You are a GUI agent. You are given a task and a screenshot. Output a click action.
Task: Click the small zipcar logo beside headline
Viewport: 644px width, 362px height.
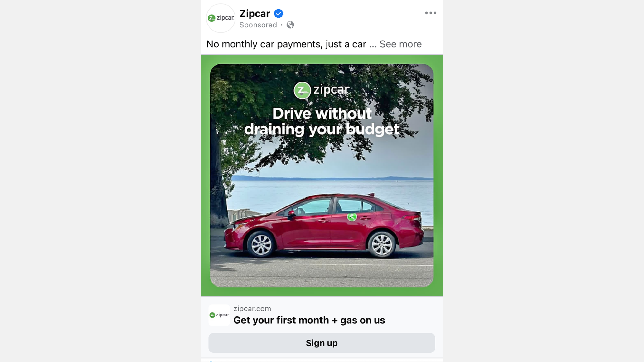[x=219, y=315]
